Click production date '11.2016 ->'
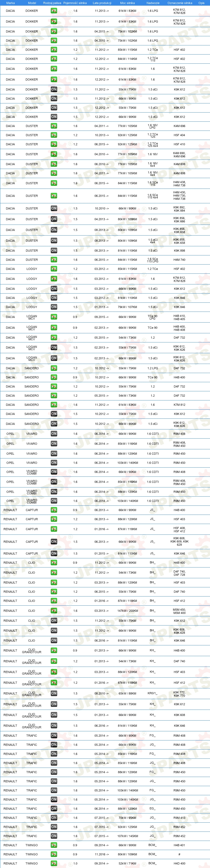Screen dimensions: 210x868 click(x=102, y=854)
